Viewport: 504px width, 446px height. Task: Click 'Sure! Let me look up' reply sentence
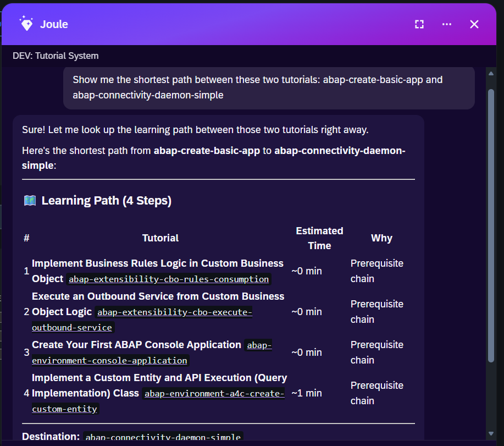coord(195,130)
